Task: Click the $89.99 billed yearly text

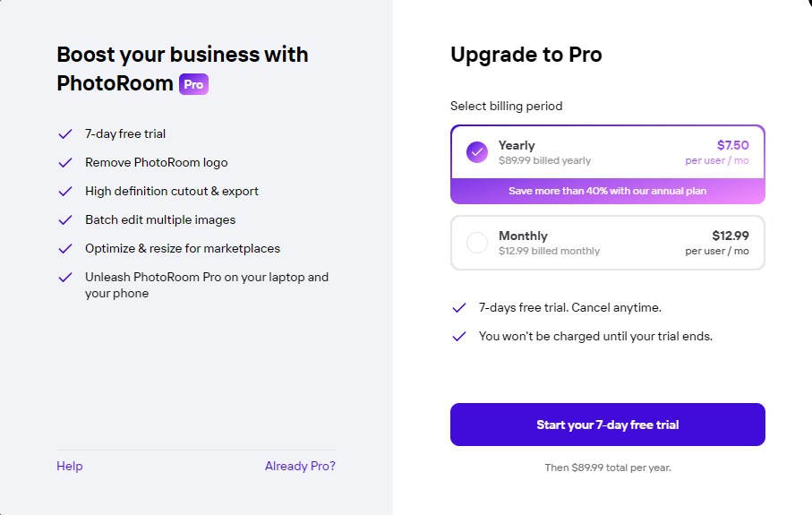Action: (x=544, y=161)
